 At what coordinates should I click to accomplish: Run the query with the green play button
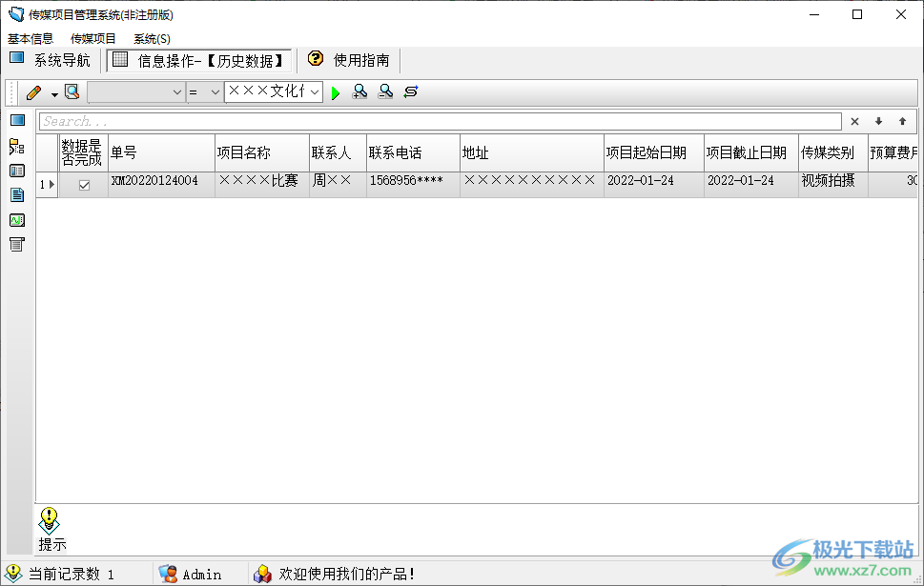(x=336, y=92)
